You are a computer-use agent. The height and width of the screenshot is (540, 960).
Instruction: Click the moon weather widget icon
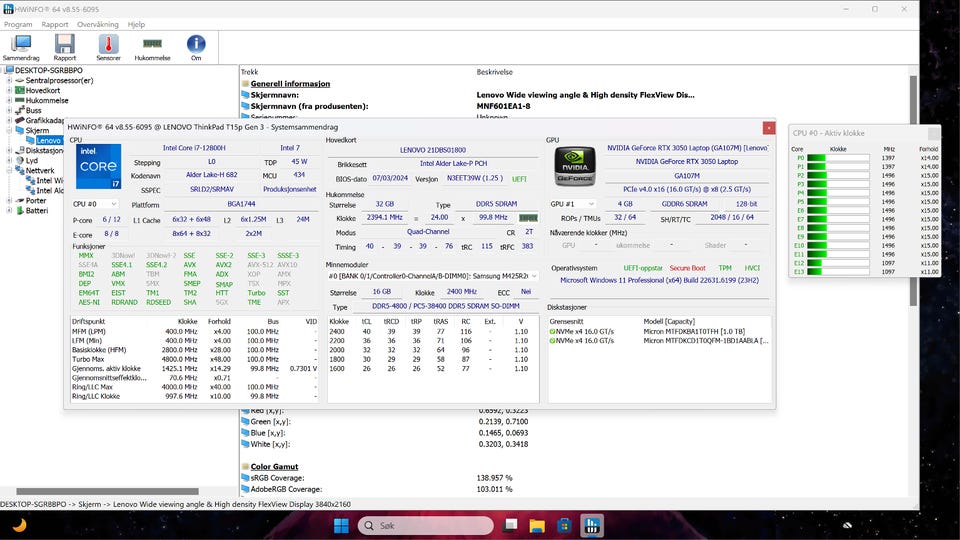click(x=20, y=525)
